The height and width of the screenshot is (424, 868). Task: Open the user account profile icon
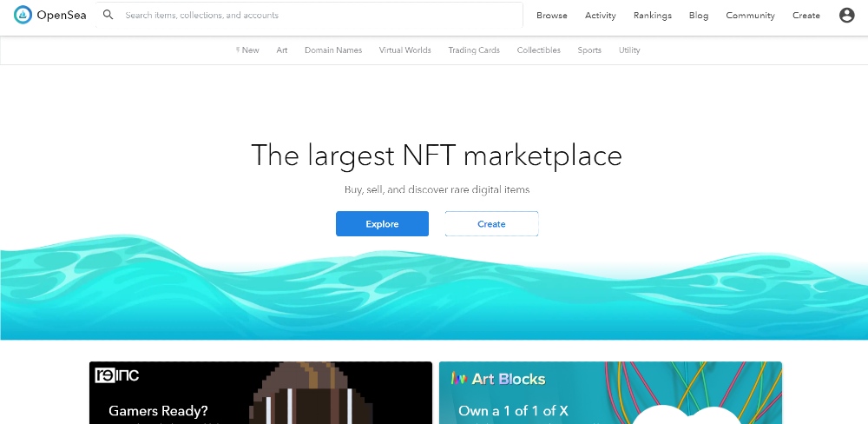[x=846, y=15]
